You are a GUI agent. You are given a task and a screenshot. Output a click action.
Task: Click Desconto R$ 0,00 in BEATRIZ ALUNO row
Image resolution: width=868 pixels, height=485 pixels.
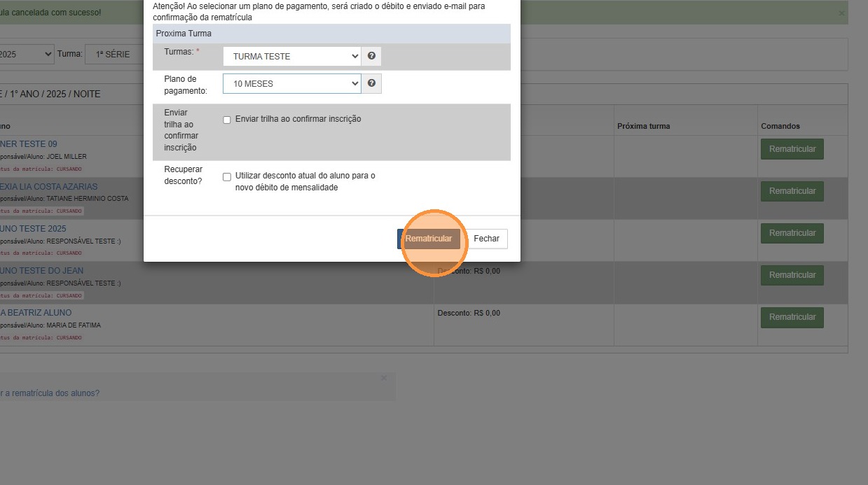469,313
